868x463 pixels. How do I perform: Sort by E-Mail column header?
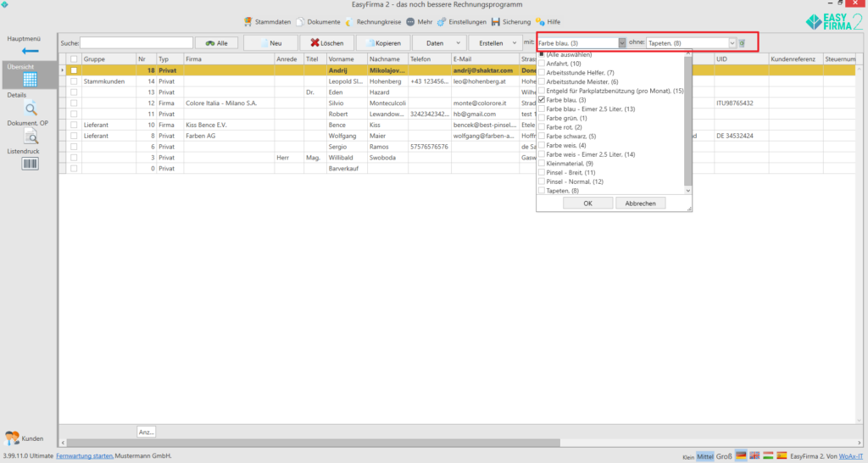pyautogui.click(x=485, y=59)
